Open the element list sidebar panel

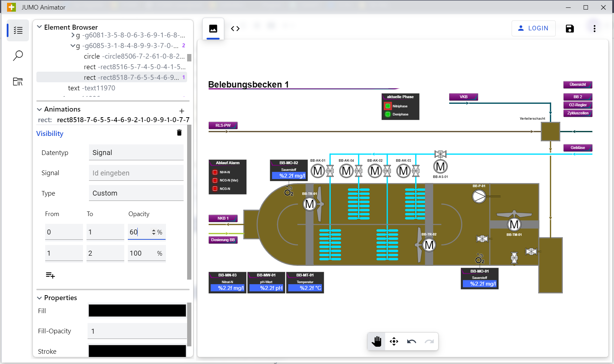[x=18, y=30]
